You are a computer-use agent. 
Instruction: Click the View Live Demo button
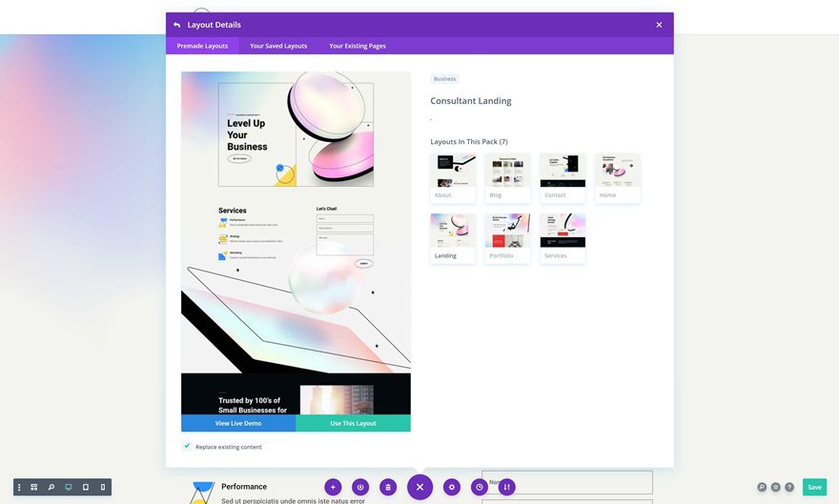point(238,423)
